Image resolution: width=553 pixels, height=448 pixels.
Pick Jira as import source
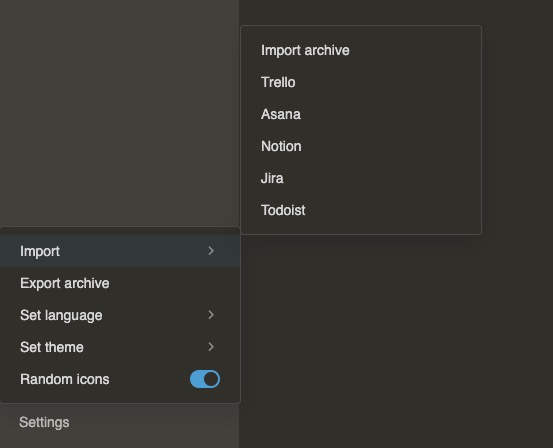361,178
